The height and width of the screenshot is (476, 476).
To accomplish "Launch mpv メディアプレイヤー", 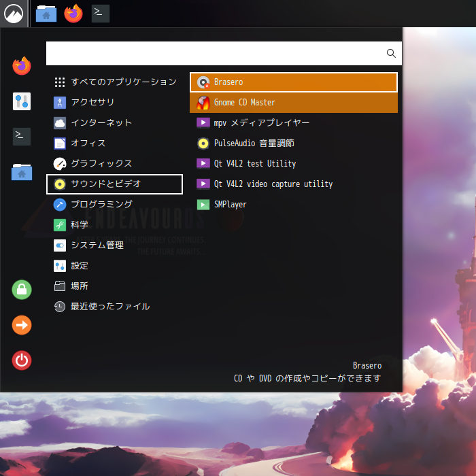I will click(x=294, y=122).
